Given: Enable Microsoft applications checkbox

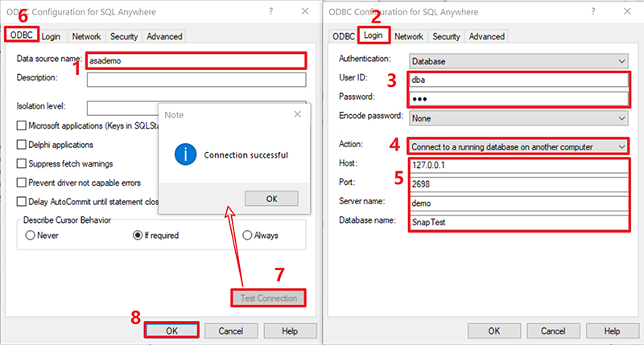Looking at the screenshot, I should point(21,125).
